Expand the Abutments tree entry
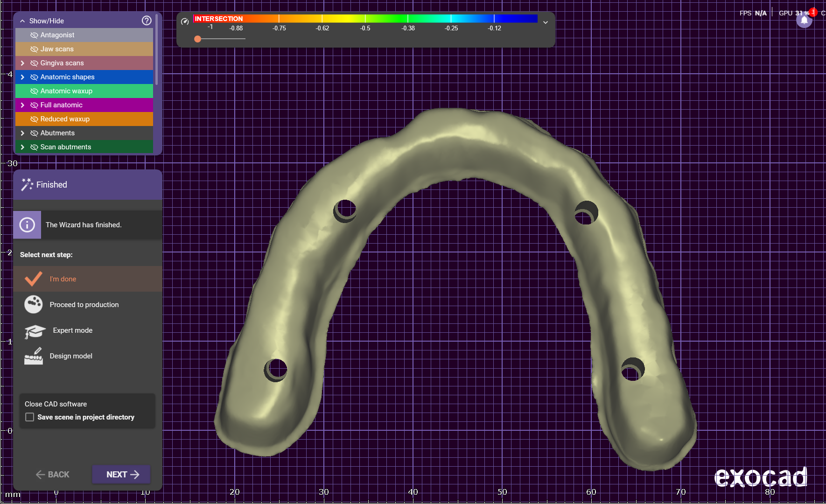Image resolution: width=826 pixels, height=504 pixels. coord(22,133)
